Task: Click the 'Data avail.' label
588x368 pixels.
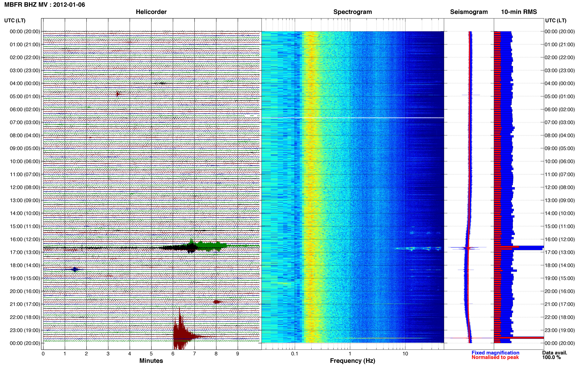Action: tap(555, 353)
